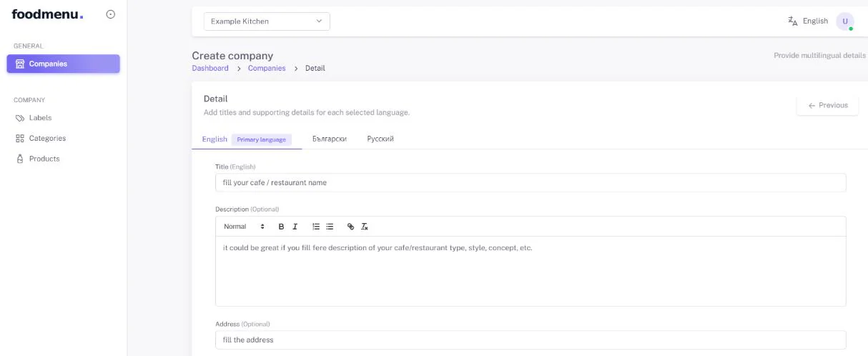
Task: Insert an ordered list
Action: click(x=316, y=227)
